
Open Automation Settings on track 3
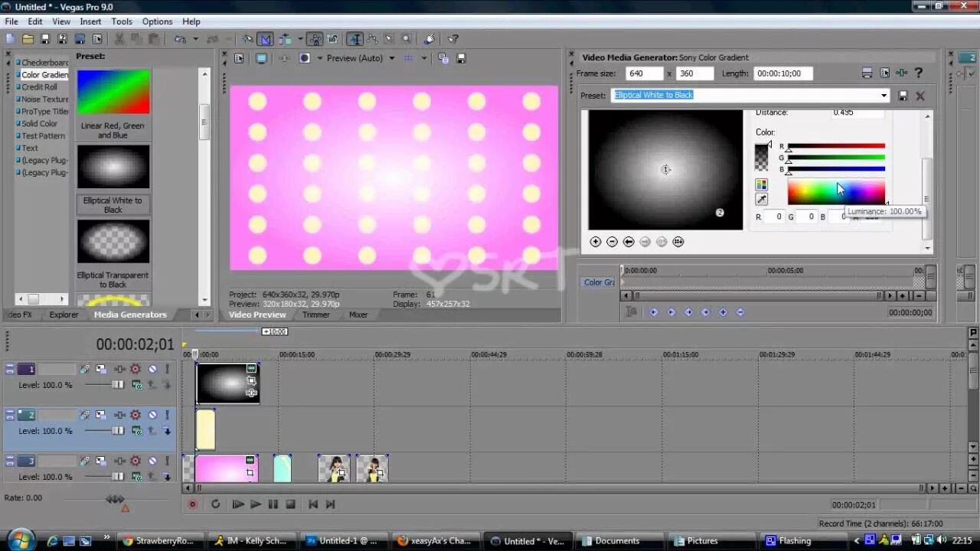[136, 461]
